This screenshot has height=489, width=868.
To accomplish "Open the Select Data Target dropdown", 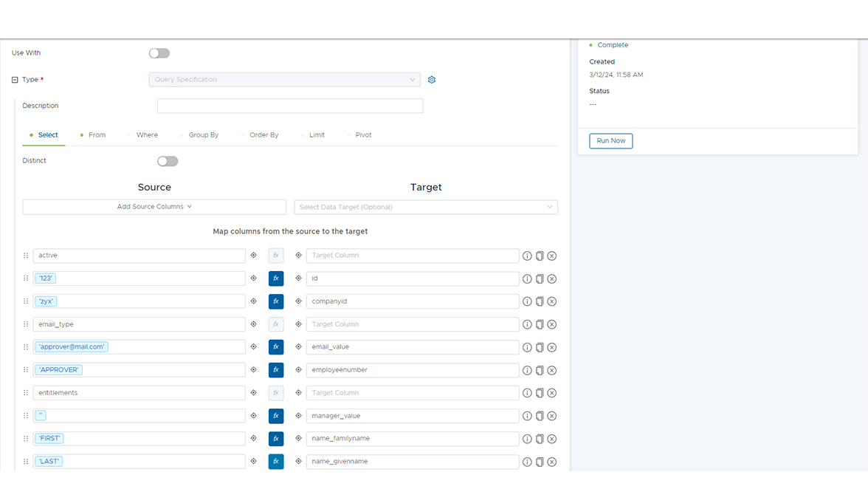I will tap(426, 208).
